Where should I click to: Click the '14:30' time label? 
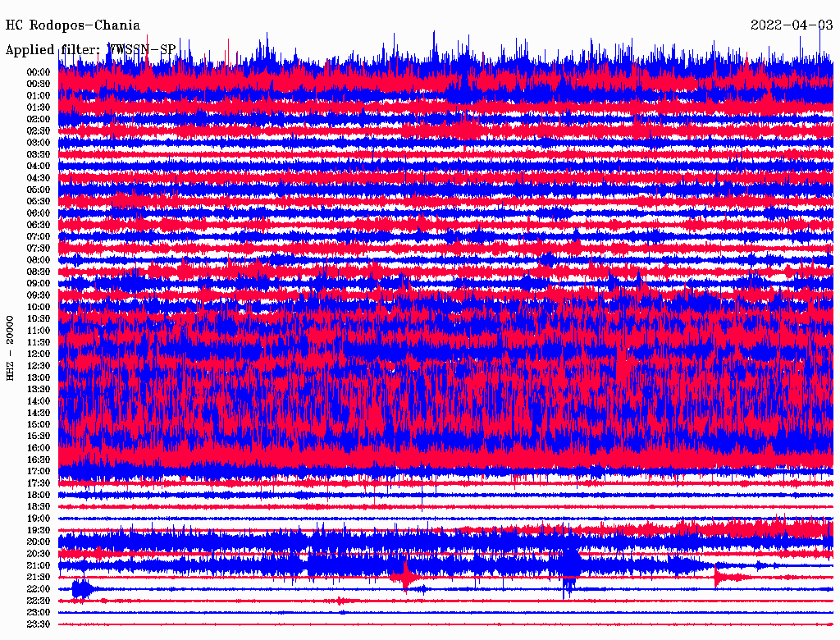coord(39,414)
